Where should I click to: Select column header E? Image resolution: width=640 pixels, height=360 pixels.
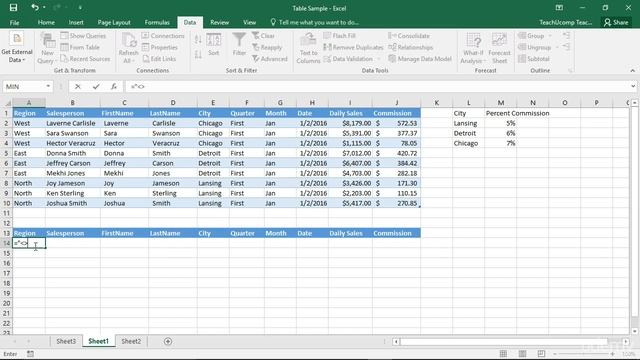(x=213, y=103)
